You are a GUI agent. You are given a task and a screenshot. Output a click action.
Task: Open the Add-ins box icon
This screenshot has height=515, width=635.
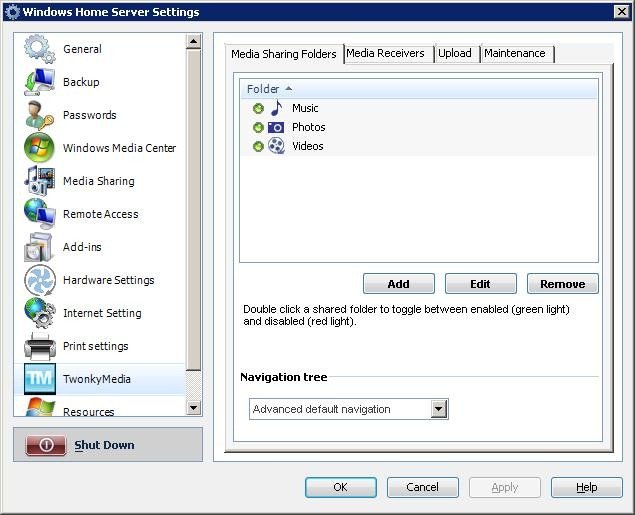pyautogui.click(x=38, y=247)
